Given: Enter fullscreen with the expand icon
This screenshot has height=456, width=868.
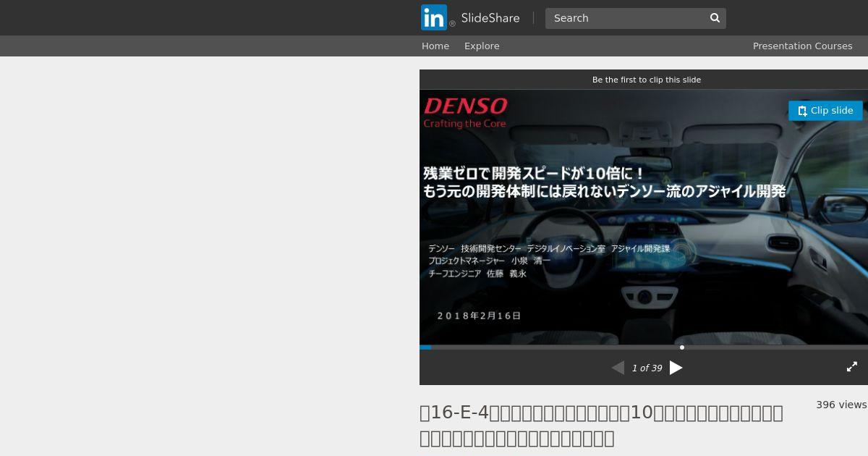Looking at the screenshot, I should [852, 367].
